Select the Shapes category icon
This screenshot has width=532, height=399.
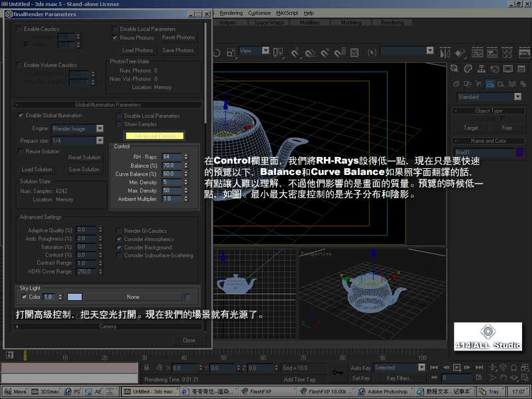(x=467, y=84)
